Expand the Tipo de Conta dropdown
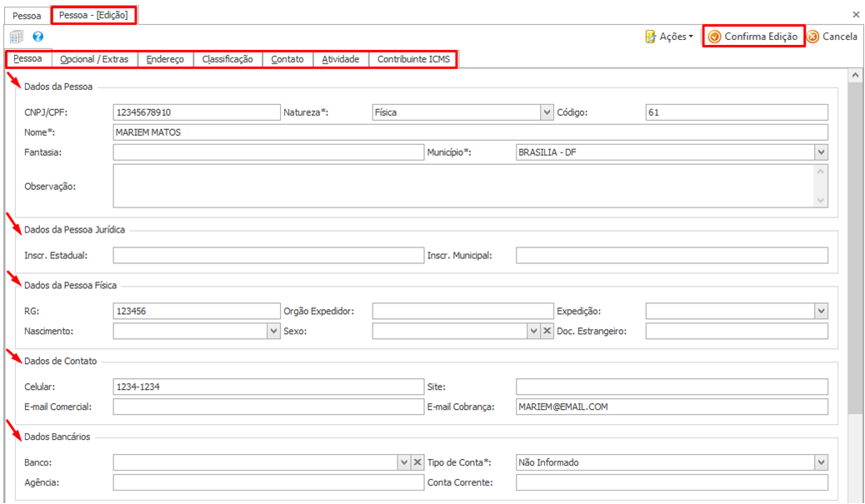The width and height of the screenshot is (865, 504). (822, 462)
